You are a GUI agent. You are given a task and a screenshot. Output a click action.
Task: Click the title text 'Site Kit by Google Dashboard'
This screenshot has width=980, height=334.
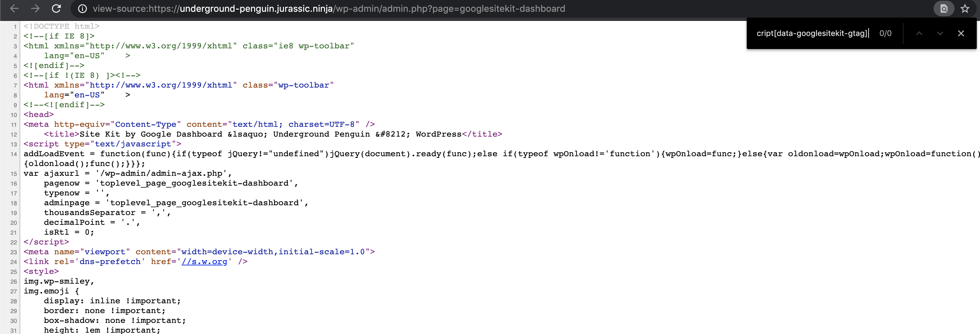pyautogui.click(x=151, y=134)
